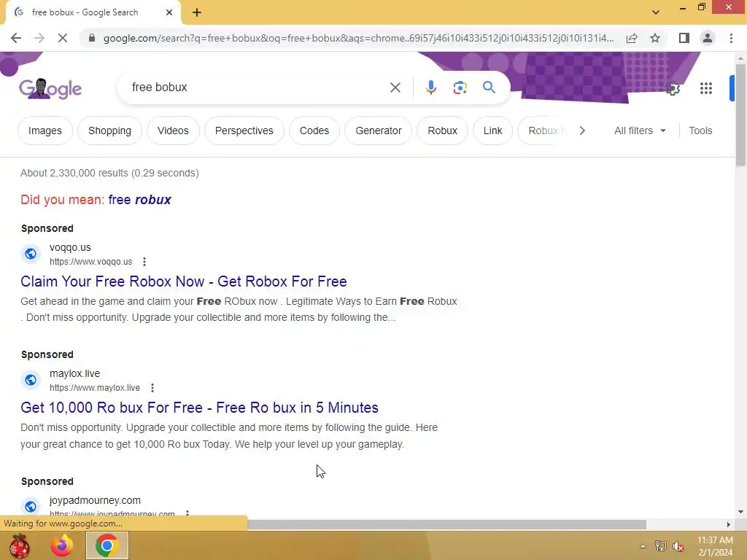Open the browser side panel
The height and width of the screenshot is (560, 747).
coord(684,38)
